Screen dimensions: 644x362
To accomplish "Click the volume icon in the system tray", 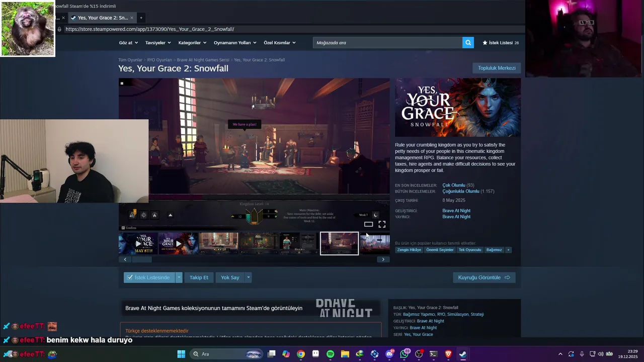I will (601, 354).
